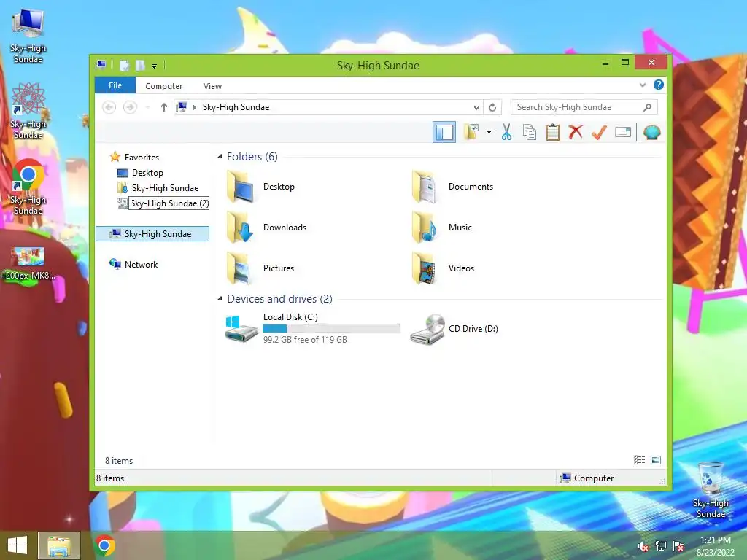Go up one level with Up arrow
747x560 pixels.
click(x=164, y=107)
